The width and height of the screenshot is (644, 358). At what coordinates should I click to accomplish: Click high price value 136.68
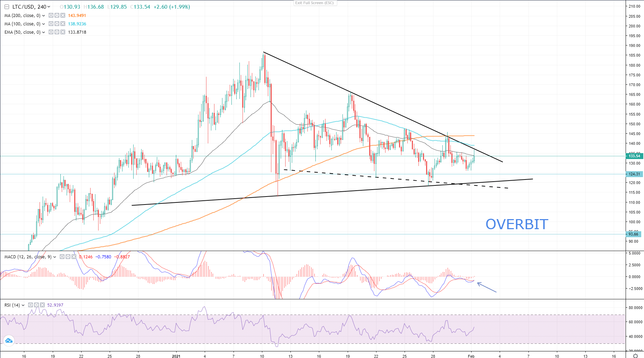tap(95, 7)
